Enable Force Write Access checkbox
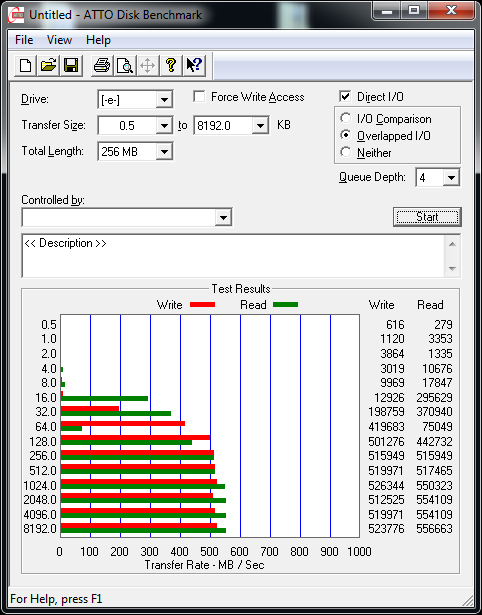Viewport: 482px width, 615px height. (199, 96)
